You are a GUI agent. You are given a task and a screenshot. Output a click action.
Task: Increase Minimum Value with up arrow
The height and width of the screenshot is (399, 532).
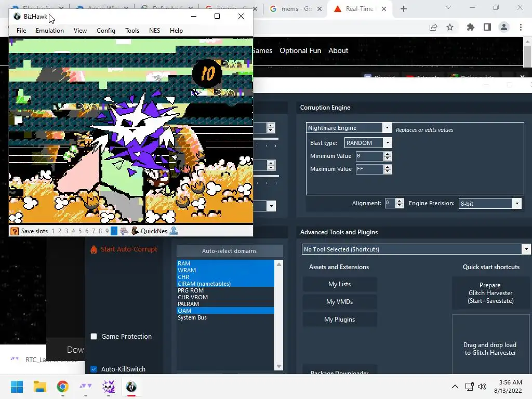pos(388,154)
